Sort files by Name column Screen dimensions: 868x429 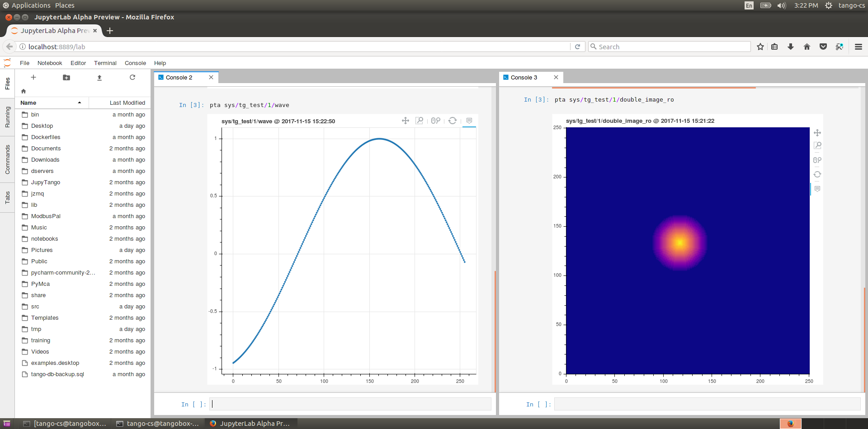point(52,103)
